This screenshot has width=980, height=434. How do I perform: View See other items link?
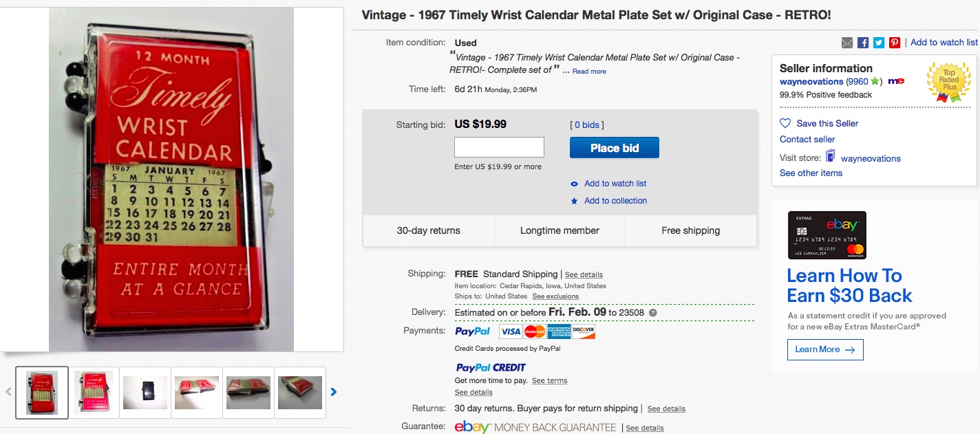point(811,173)
